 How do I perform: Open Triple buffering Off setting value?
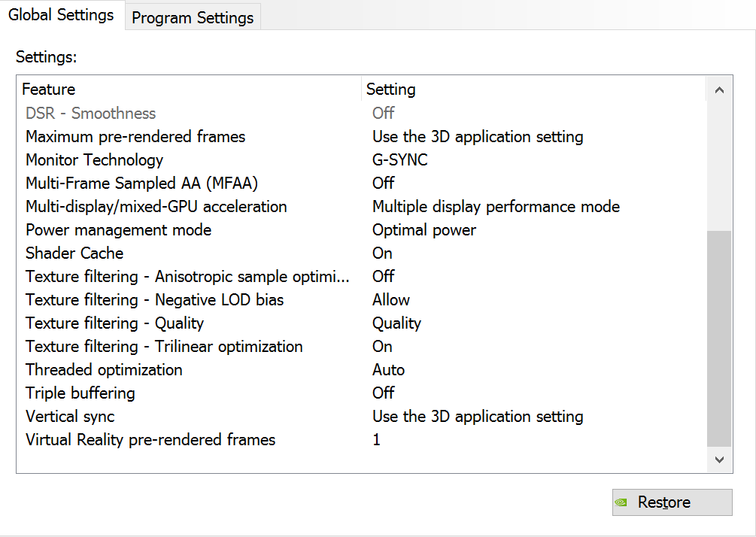coord(384,393)
